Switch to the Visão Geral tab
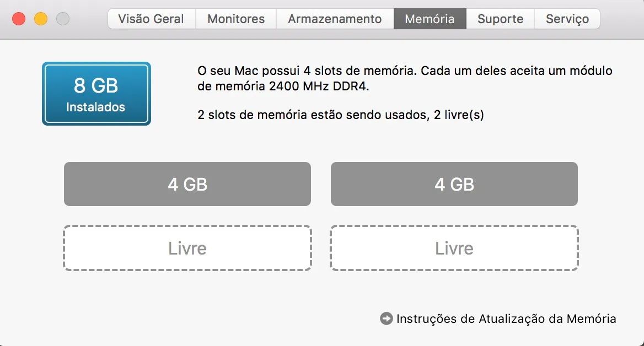Image resolution: width=644 pixels, height=346 pixels. pos(151,18)
